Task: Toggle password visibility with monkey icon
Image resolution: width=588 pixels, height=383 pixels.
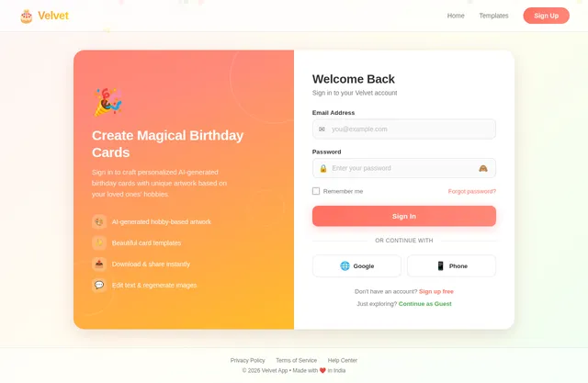Action: click(483, 168)
